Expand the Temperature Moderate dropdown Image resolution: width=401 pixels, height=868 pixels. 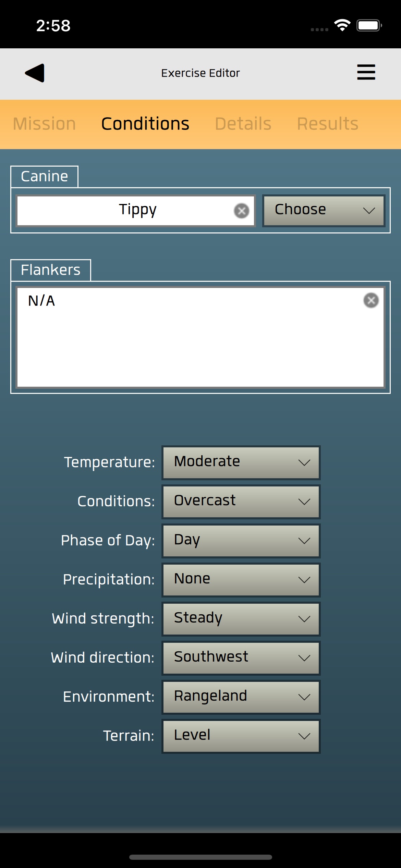click(241, 462)
